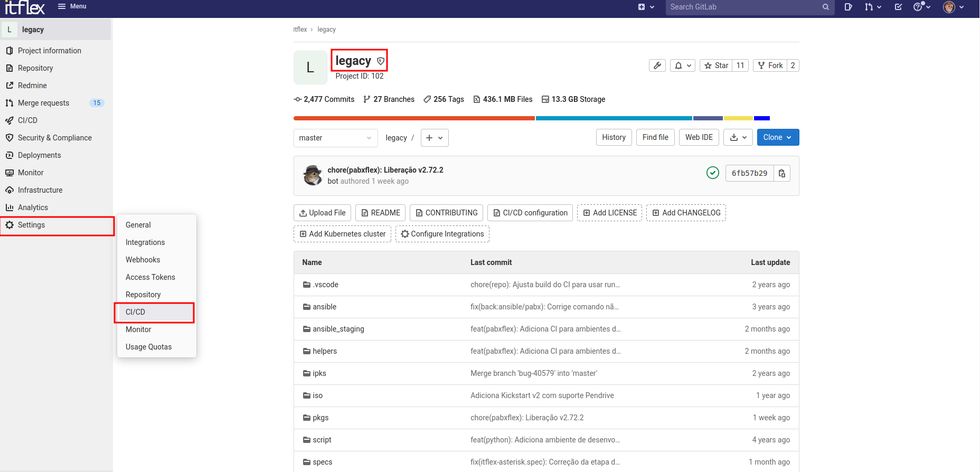Image resolution: width=980 pixels, height=472 pixels.
Task: Click the teal segment of the language bar
Action: tap(614, 118)
